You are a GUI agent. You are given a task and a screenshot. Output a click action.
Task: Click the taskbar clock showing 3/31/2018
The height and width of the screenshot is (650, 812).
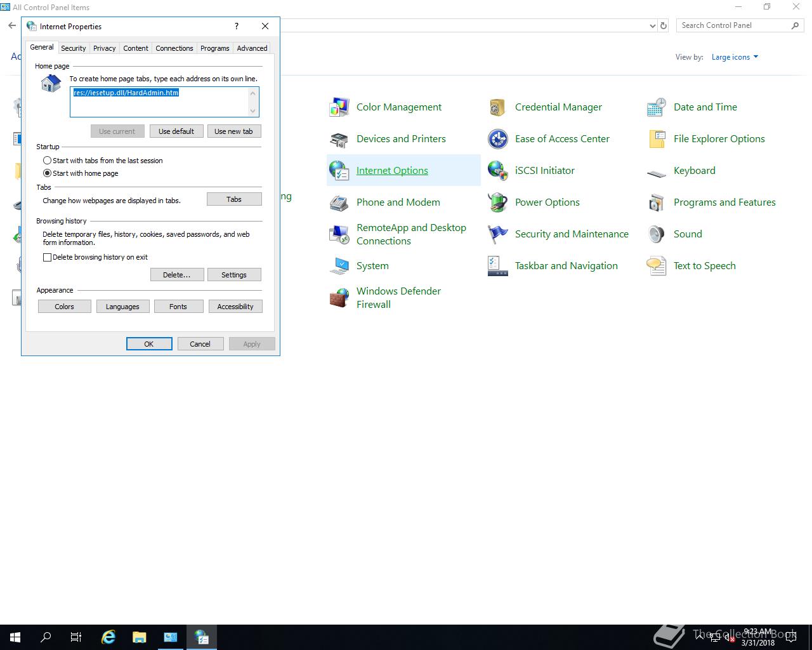click(x=757, y=637)
